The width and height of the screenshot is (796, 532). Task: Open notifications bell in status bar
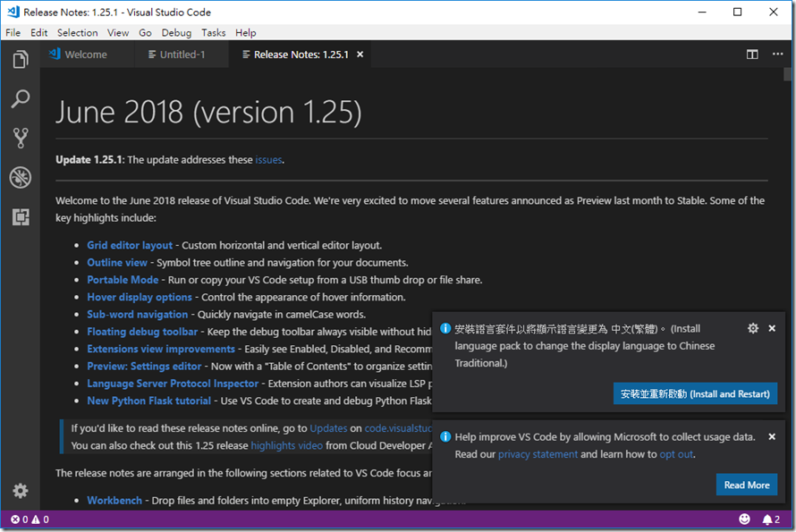[x=771, y=519]
